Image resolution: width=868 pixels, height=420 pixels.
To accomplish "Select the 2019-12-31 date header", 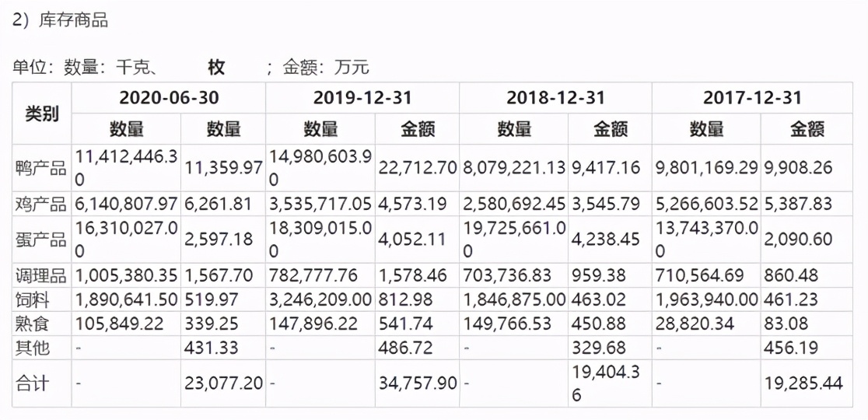I will coord(362,98).
